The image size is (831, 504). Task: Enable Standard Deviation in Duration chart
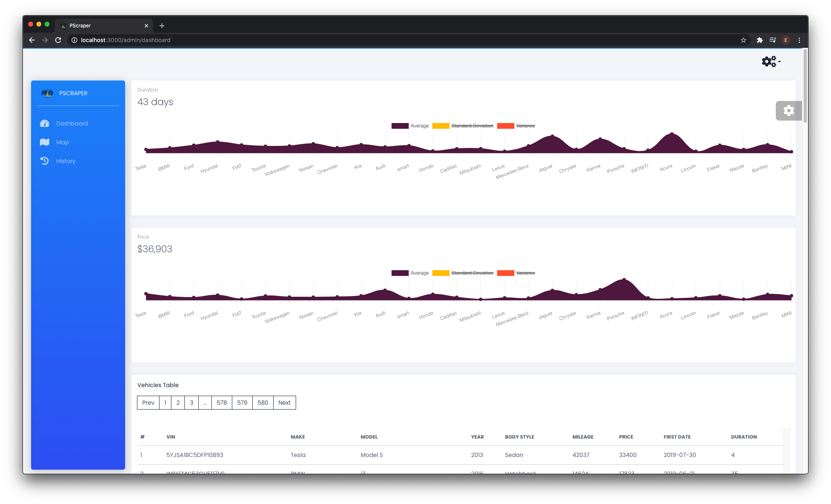coord(472,126)
